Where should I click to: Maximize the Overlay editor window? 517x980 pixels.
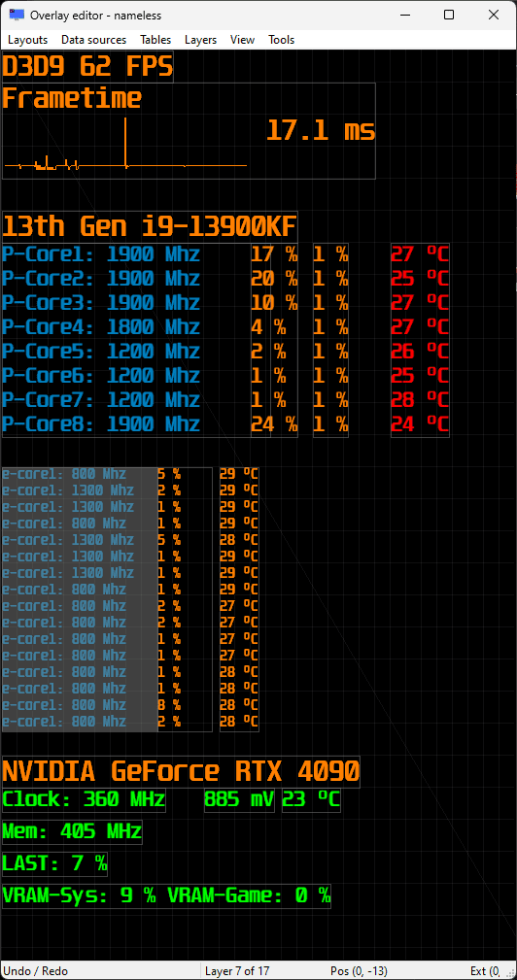[448, 15]
